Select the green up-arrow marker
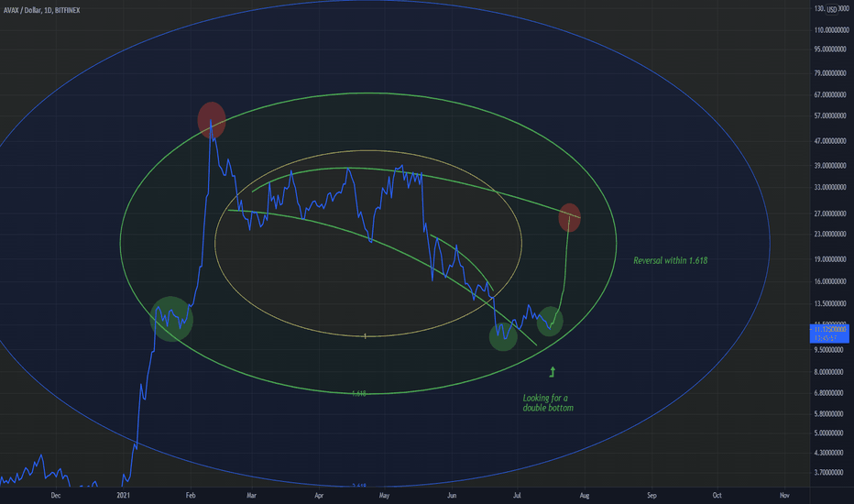 [553, 372]
